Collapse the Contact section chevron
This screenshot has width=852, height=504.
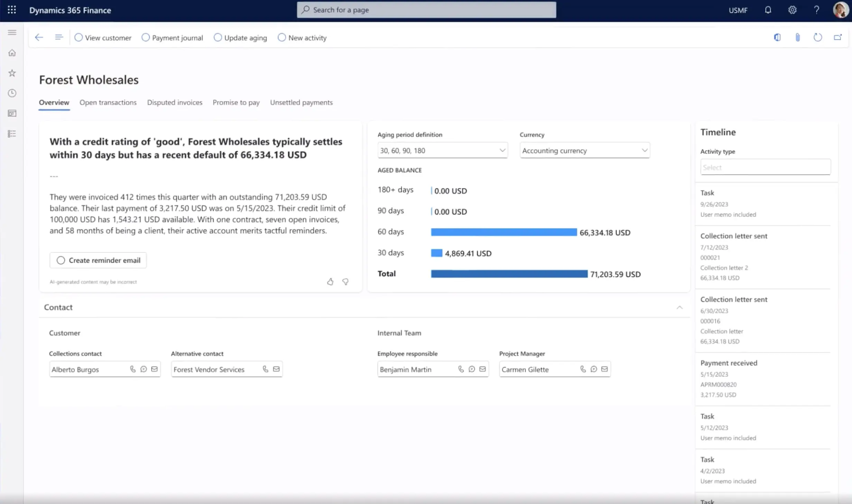[x=679, y=307]
